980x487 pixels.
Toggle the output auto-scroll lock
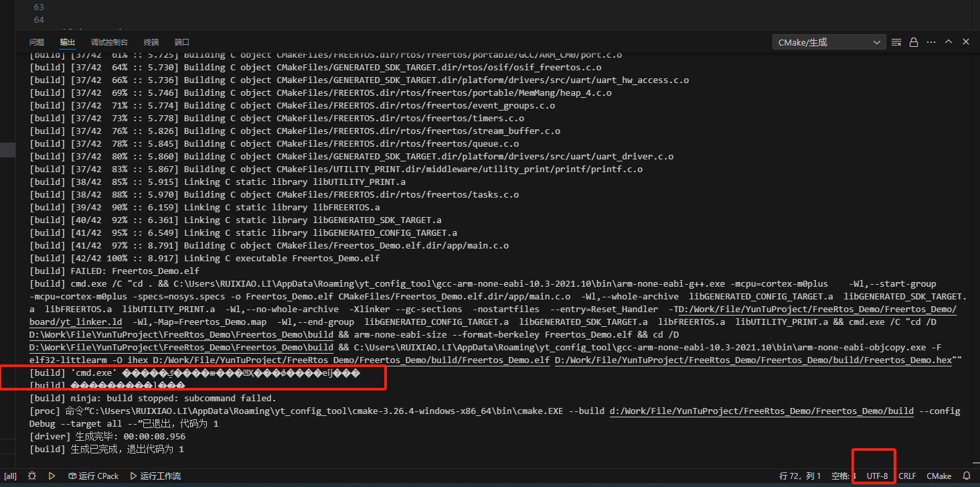(914, 42)
